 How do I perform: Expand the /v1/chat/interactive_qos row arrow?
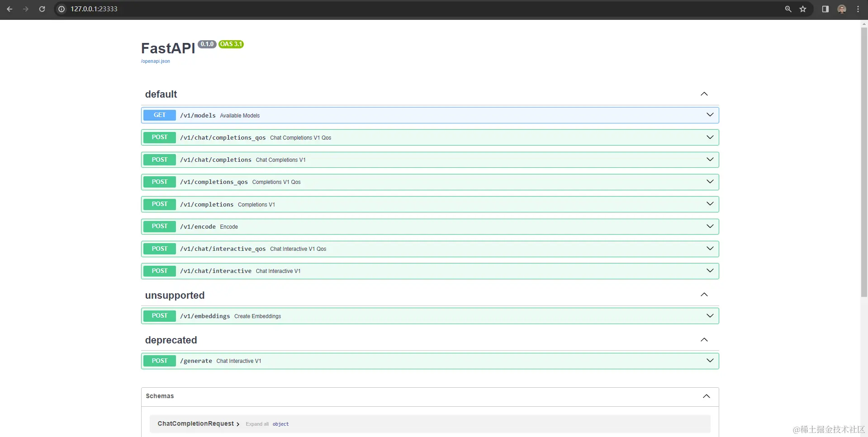710,249
